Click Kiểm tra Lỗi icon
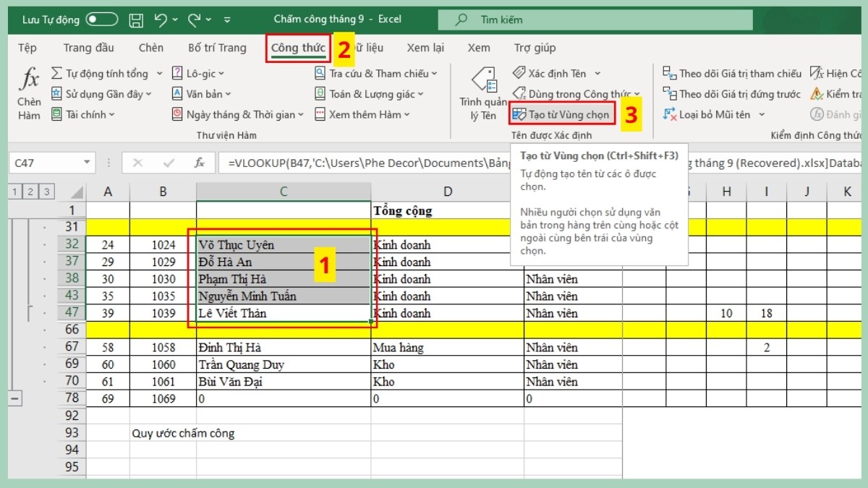 point(816,93)
